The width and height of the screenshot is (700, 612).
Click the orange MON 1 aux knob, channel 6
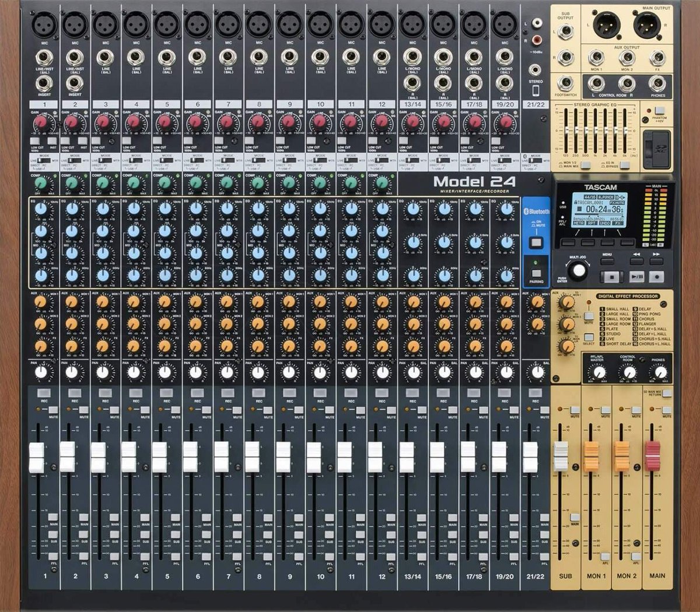tap(195, 302)
